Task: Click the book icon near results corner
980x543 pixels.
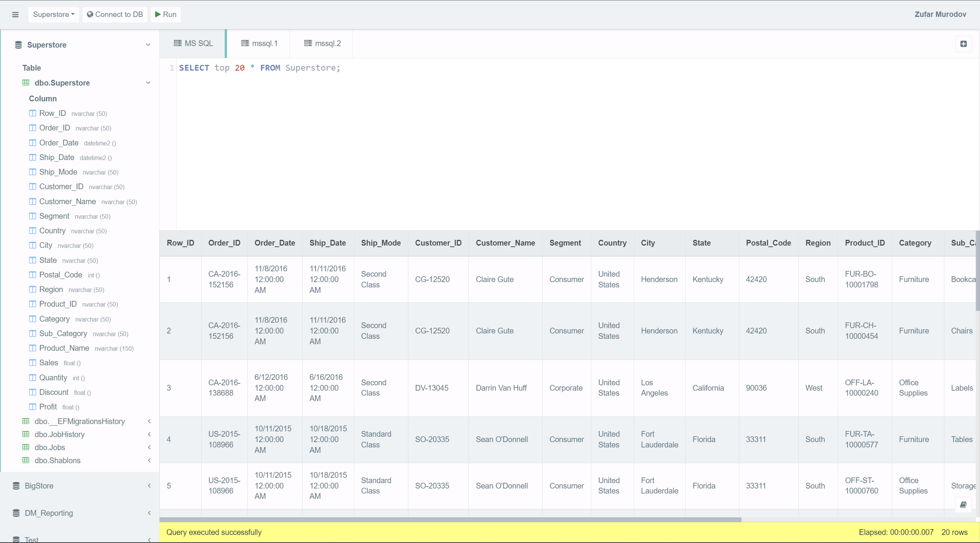Action: click(x=963, y=505)
